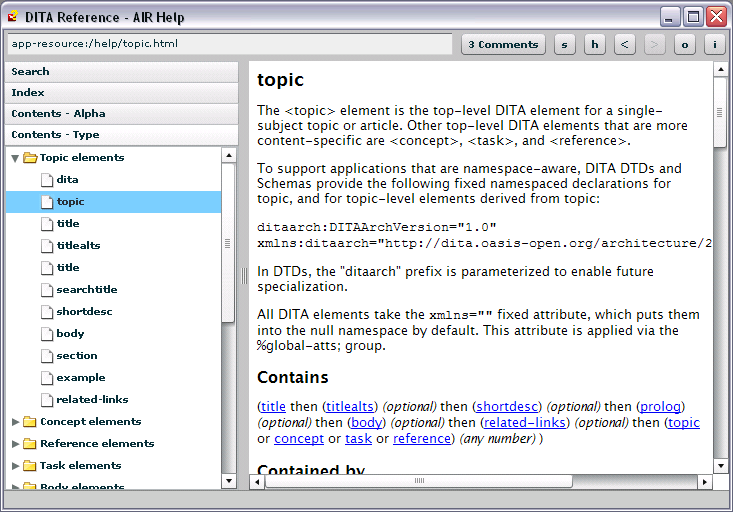This screenshot has height=512, width=733.
Task: Expand the Task elements folder
Action: pyautogui.click(x=15, y=466)
